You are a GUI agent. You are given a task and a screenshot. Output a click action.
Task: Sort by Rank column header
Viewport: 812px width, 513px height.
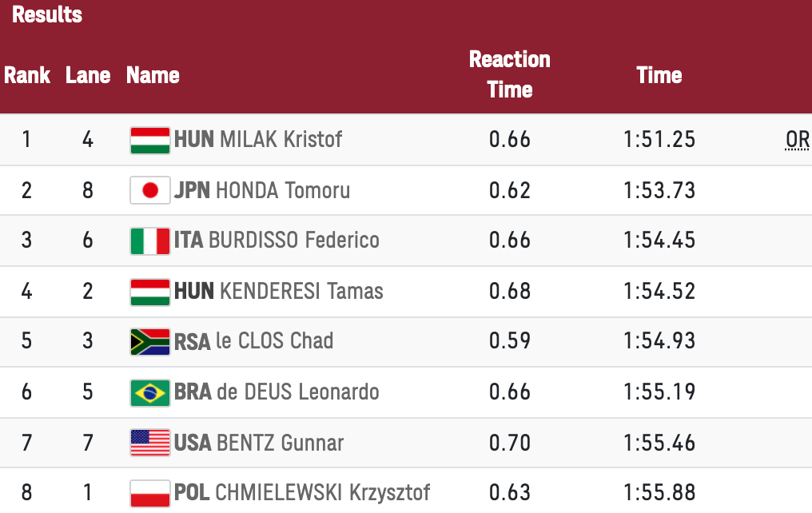coord(27,75)
